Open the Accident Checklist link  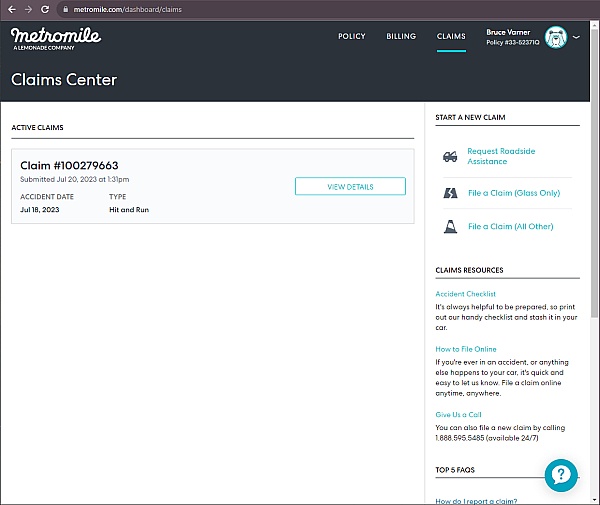(465, 294)
